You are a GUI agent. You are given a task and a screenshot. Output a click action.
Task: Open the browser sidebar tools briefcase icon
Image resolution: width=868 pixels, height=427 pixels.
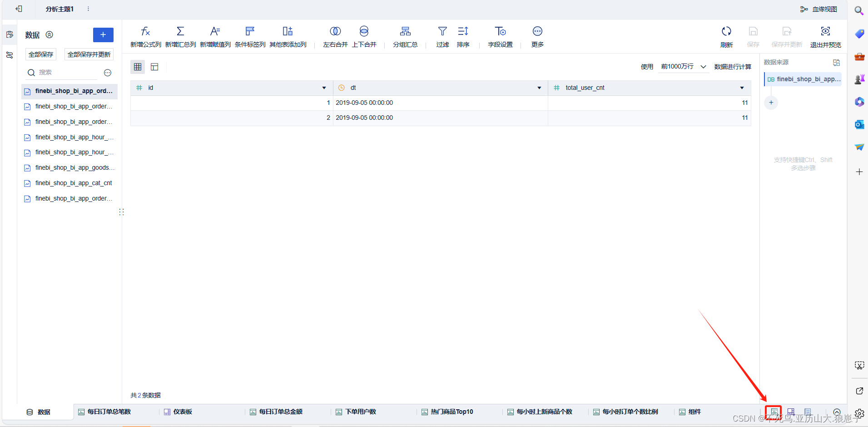pos(859,56)
